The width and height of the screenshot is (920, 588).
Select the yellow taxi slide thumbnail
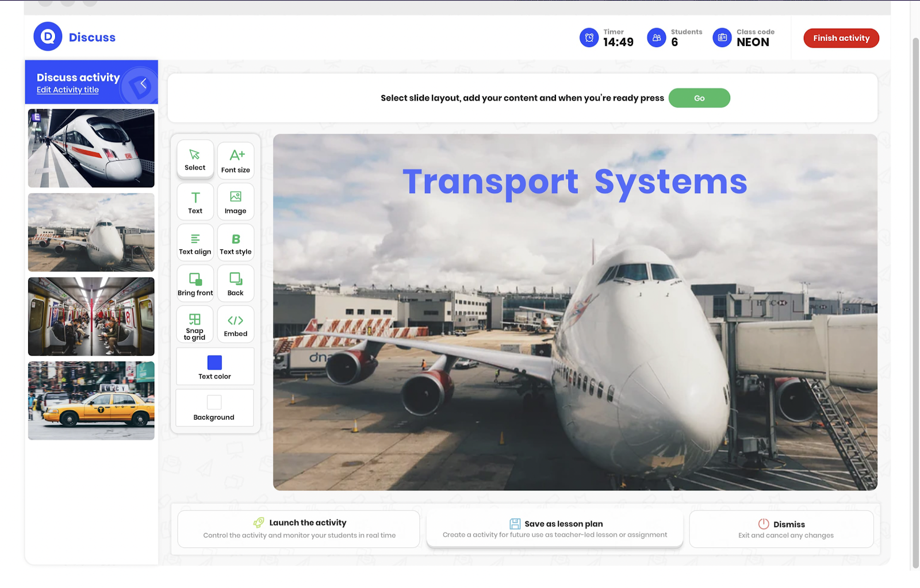click(91, 401)
